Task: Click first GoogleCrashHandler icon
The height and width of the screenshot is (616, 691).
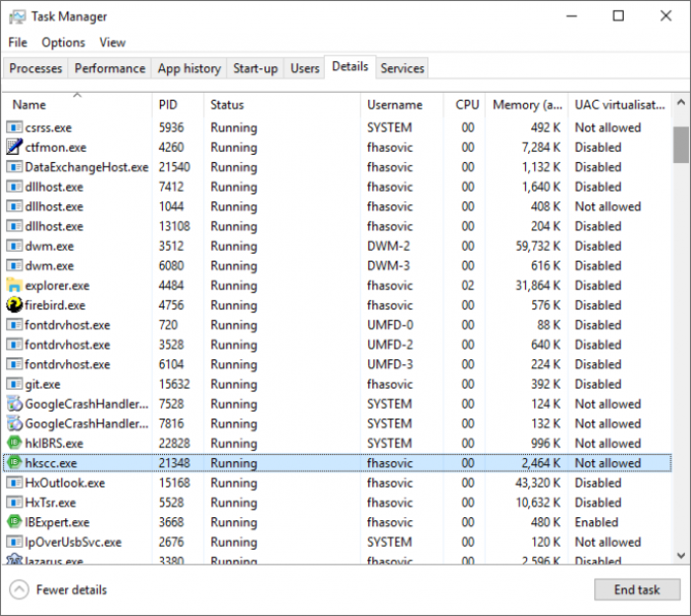Action: [15, 404]
